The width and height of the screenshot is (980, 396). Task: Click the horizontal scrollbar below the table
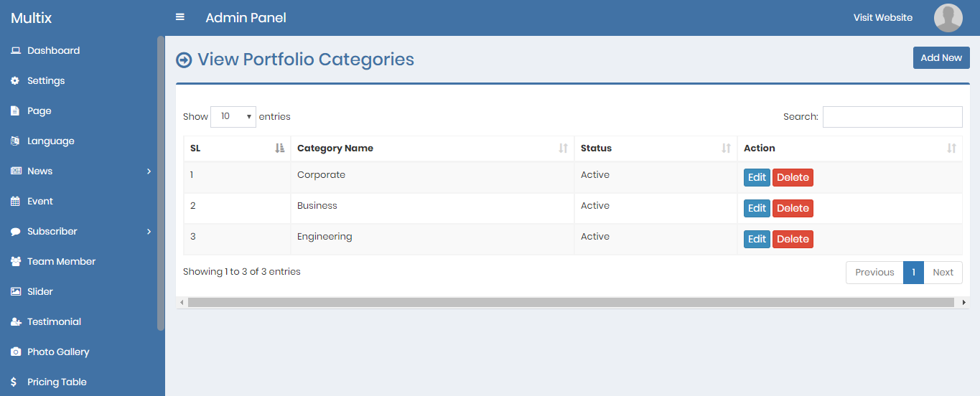click(571, 303)
